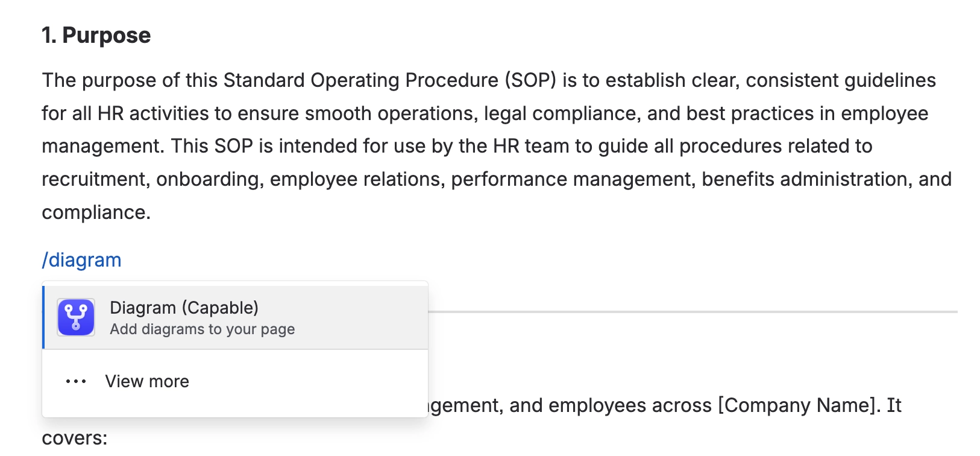980x456 pixels.
Task: Click the ellipsis icon beside View more
Action: [x=75, y=381]
